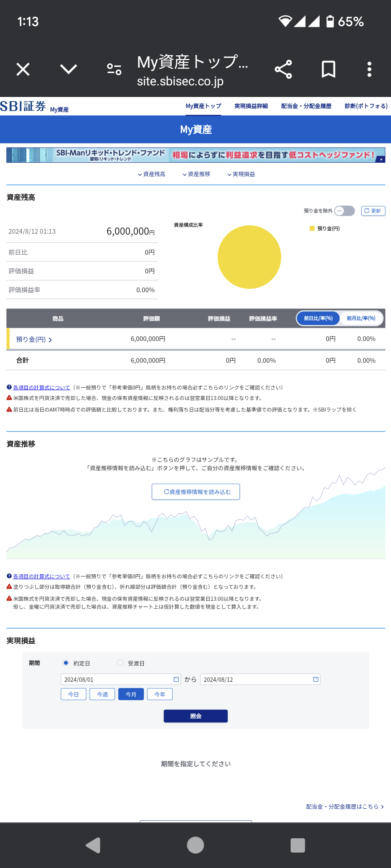Tap the share icon in browser bar
This screenshot has height=868, width=391.
(x=283, y=69)
